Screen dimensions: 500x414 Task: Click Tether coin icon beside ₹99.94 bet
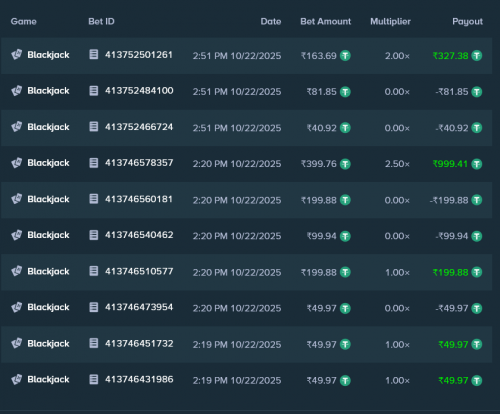(x=345, y=236)
